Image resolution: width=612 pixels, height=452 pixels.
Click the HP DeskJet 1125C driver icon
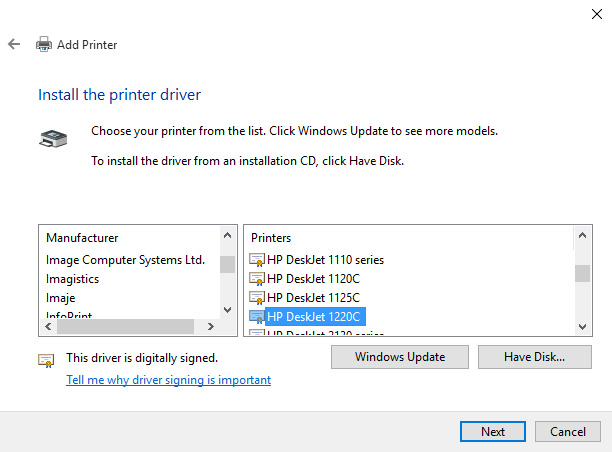tap(257, 297)
